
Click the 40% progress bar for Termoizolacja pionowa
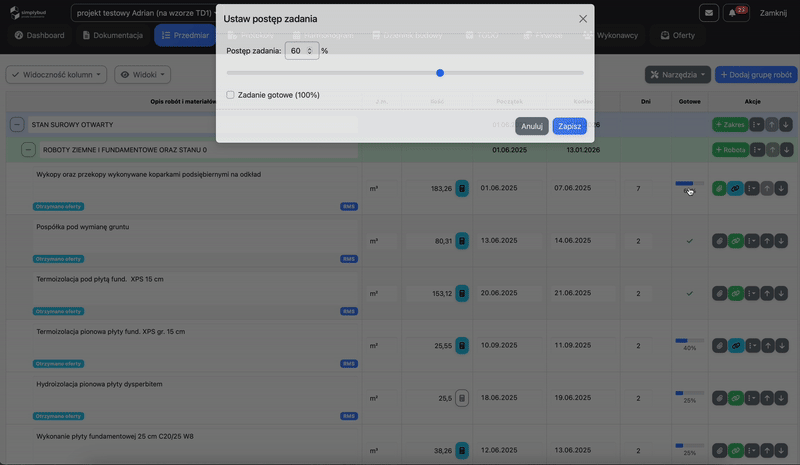689,340
